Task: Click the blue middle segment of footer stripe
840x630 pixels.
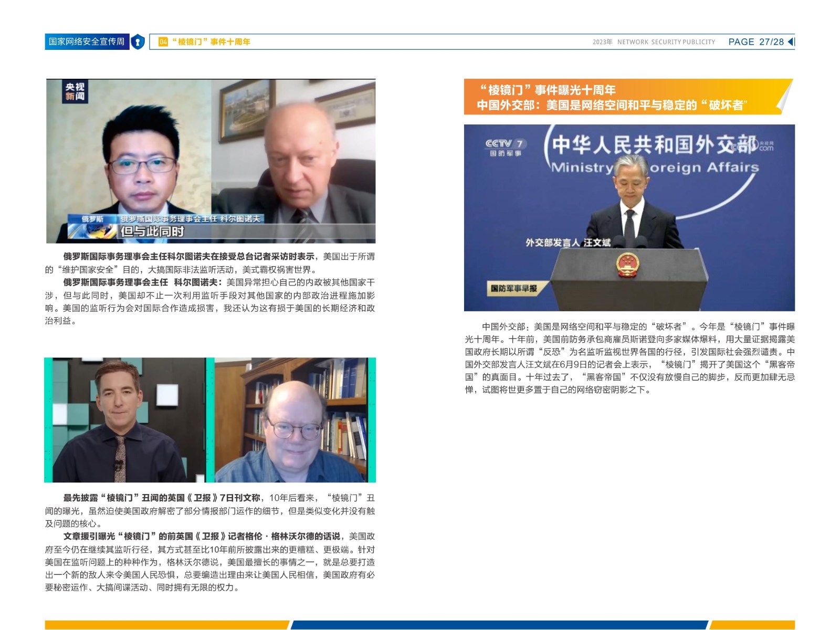Action: click(499, 625)
